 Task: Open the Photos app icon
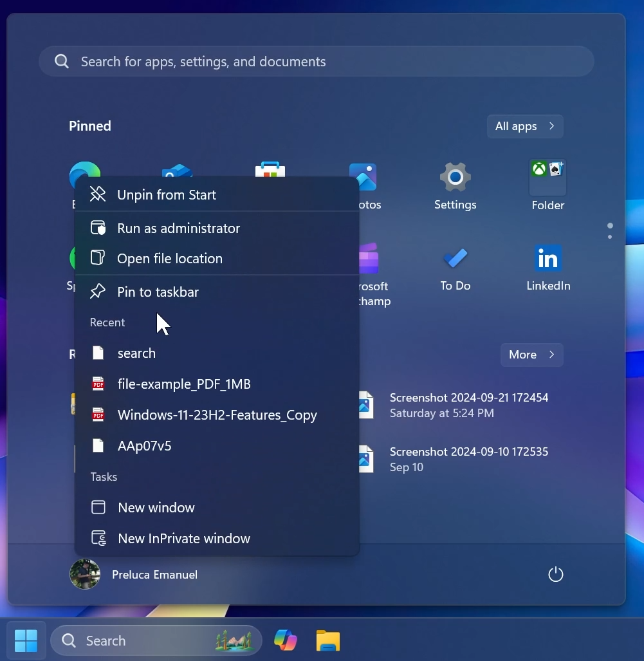[366, 177]
